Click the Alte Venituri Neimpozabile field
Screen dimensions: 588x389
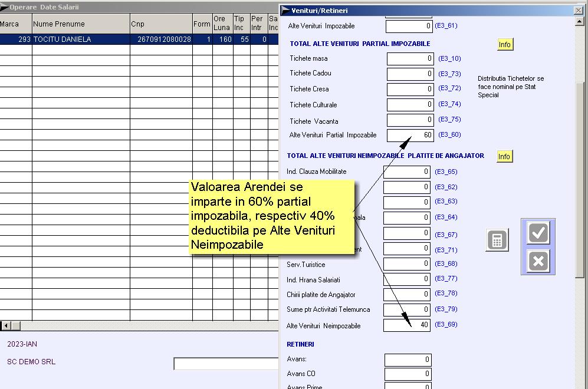[x=407, y=325]
